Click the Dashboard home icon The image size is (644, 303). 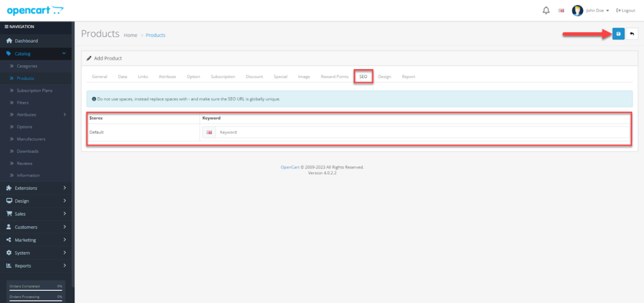tap(9, 41)
